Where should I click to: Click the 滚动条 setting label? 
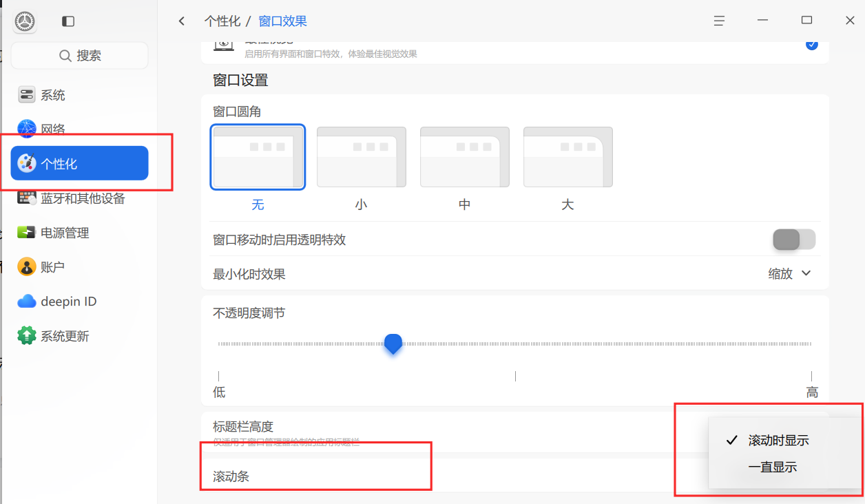[x=231, y=476]
